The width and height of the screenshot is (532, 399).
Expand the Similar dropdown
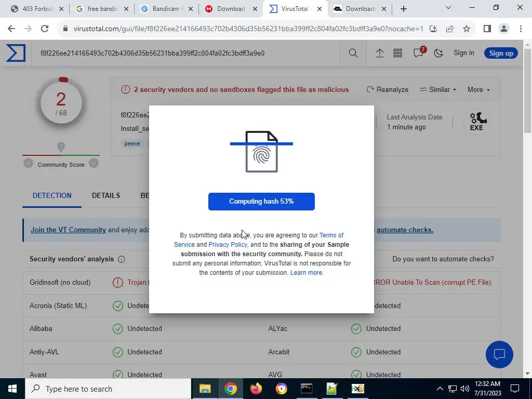(437, 89)
